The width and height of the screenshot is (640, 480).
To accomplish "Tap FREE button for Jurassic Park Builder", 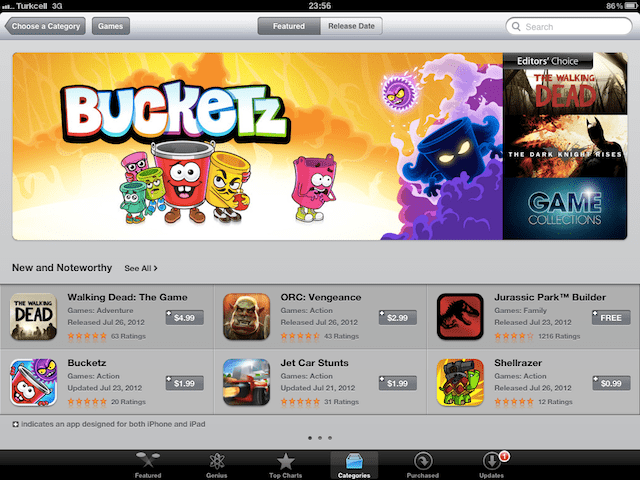I will (611, 318).
